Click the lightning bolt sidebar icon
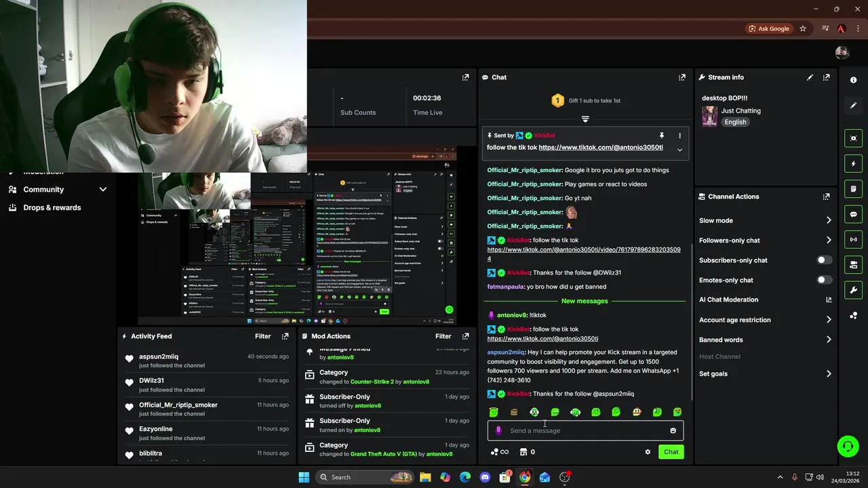The width and height of the screenshot is (868, 488). [x=853, y=163]
